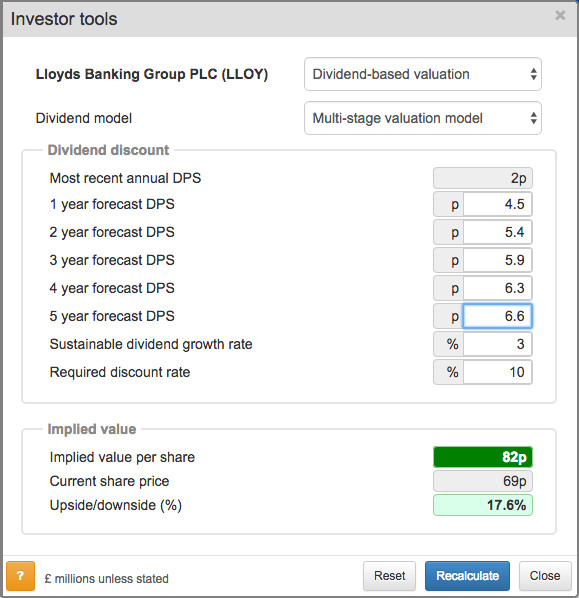Change the Required discount rate input
Screen dimensions: 579x598
point(497,372)
